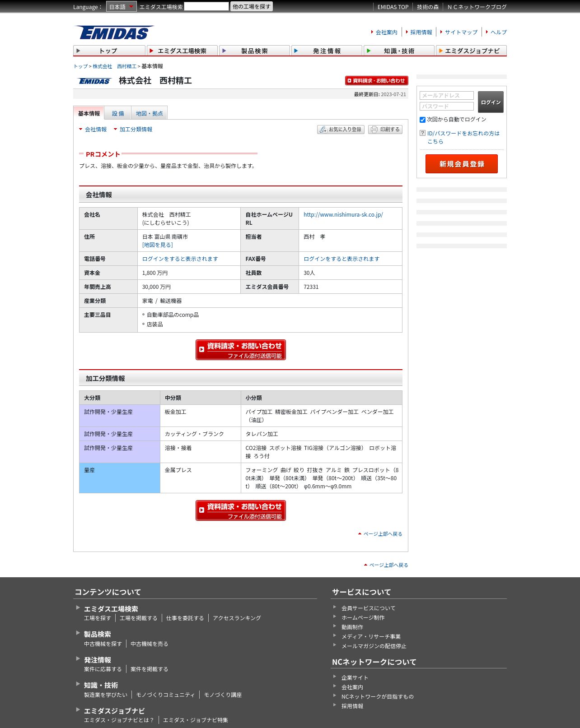Click the 地図を見る link
The height and width of the screenshot is (728, 580).
pos(158,245)
